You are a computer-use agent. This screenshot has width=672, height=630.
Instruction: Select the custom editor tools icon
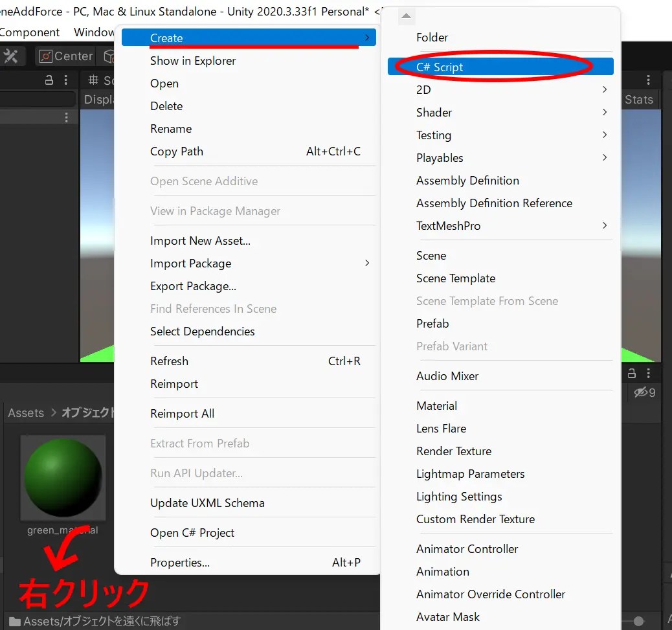[x=11, y=56]
